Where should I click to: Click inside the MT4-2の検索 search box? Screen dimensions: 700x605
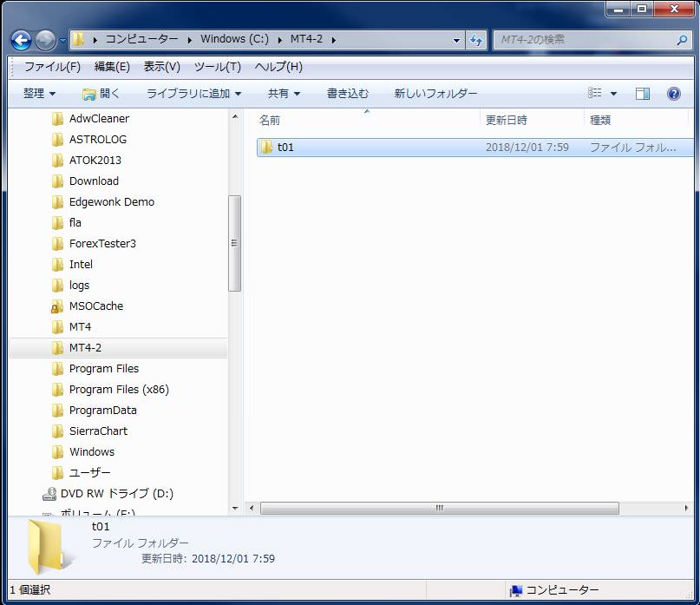pyautogui.click(x=572, y=39)
